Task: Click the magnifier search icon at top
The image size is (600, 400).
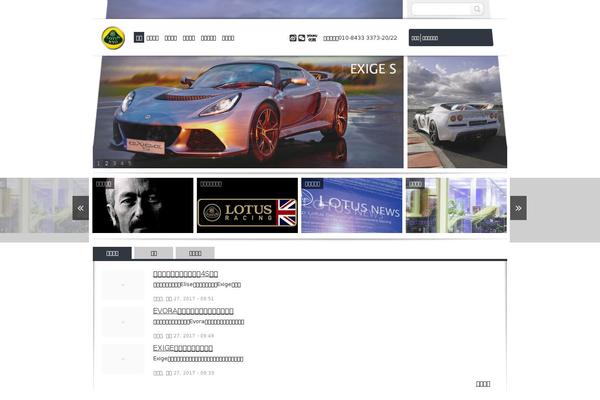Action: tap(477, 9)
